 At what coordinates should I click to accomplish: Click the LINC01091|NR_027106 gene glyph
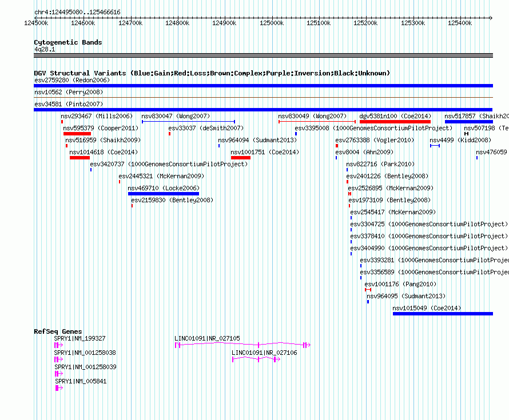(x=256, y=359)
